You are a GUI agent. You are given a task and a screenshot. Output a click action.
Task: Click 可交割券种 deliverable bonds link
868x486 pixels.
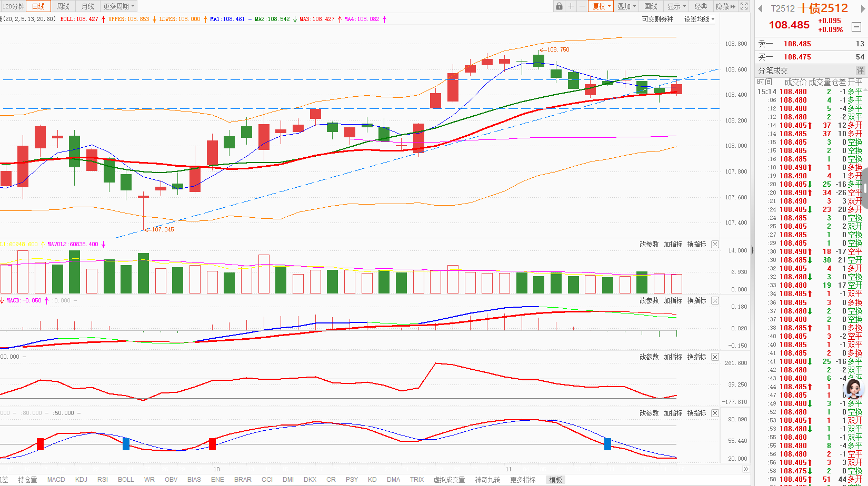coord(657,19)
